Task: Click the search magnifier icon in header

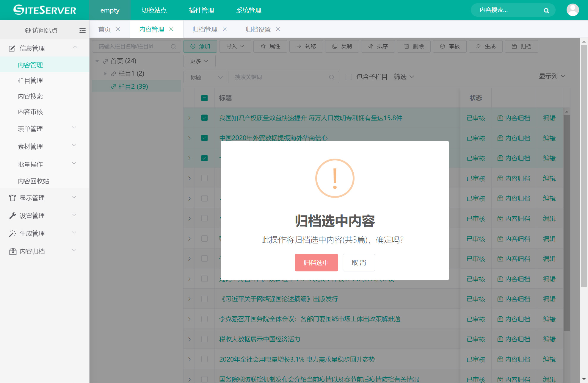Action: (546, 10)
